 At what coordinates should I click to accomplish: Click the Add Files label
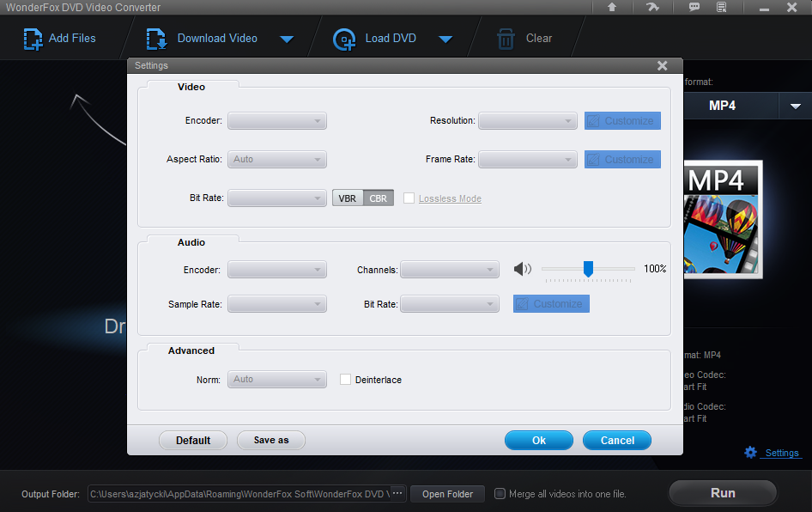(72, 39)
